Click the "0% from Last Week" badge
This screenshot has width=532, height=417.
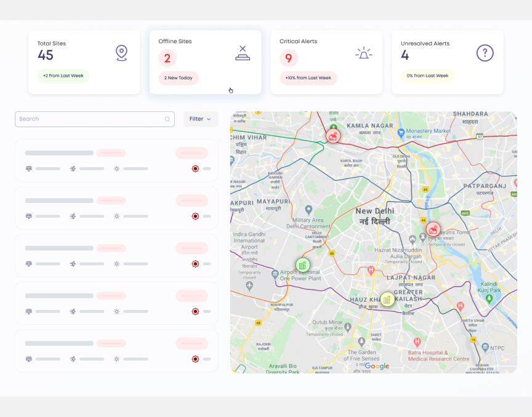click(x=427, y=76)
